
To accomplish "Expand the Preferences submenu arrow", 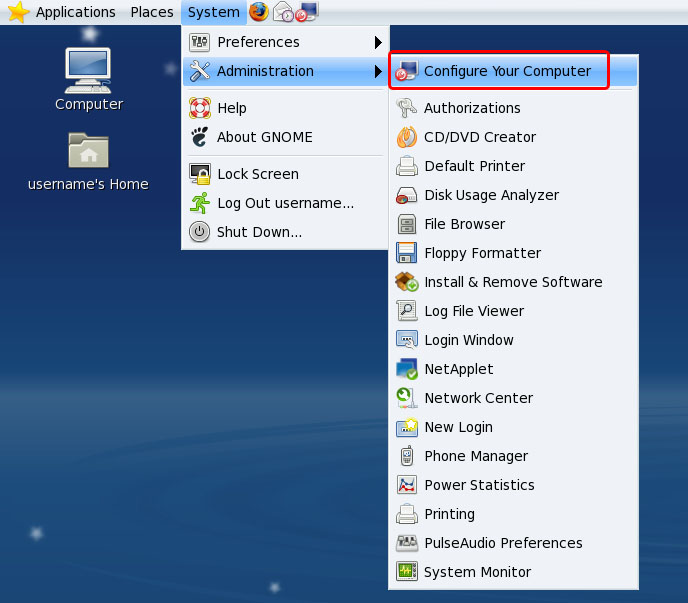I will point(378,42).
